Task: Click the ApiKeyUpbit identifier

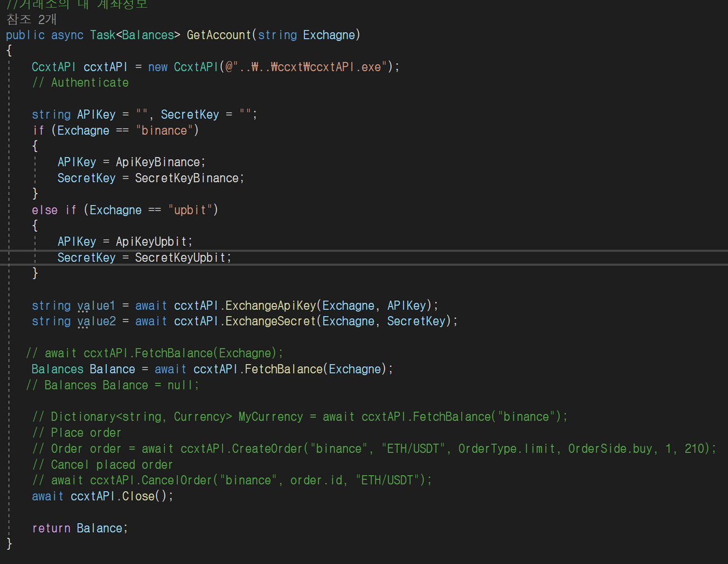Action: pyautogui.click(x=151, y=242)
